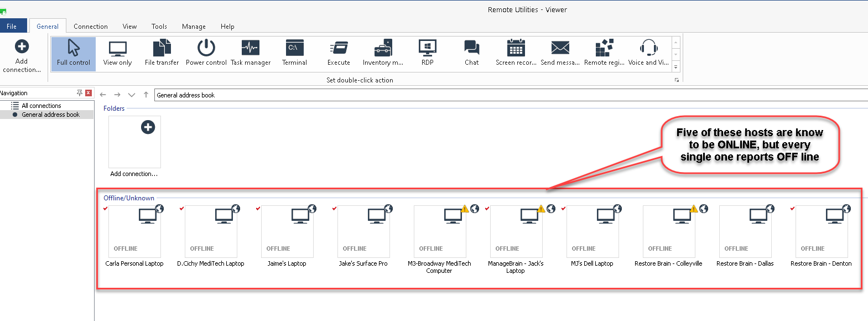The image size is (868, 321).
Task: Open Set double-click action dialog launcher
Action: point(677,80)
